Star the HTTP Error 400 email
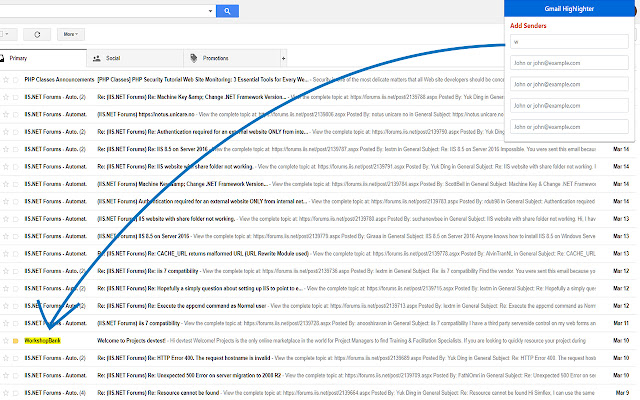The height and width of the screenshot is (400, 640). point(6,358)
